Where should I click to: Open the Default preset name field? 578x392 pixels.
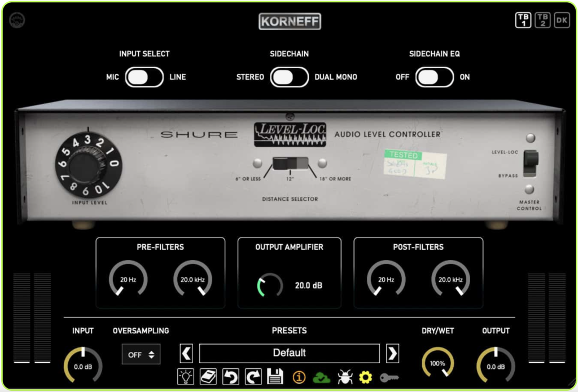(x=290, y=353)
